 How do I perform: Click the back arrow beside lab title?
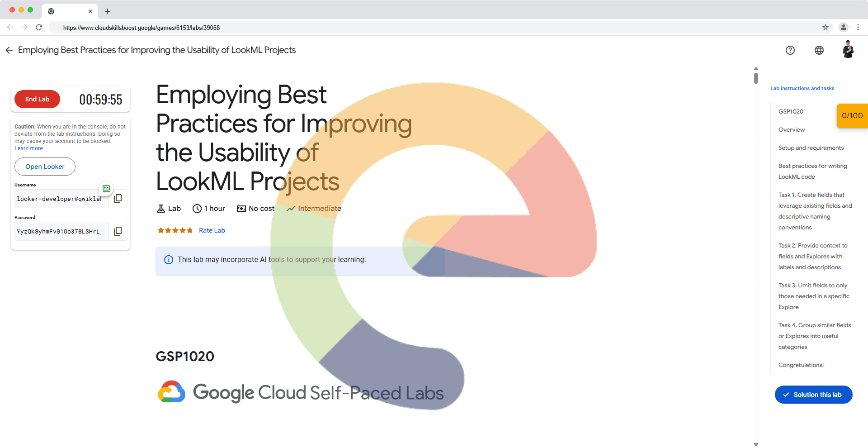pyautogui.click(x=9, y=50)
